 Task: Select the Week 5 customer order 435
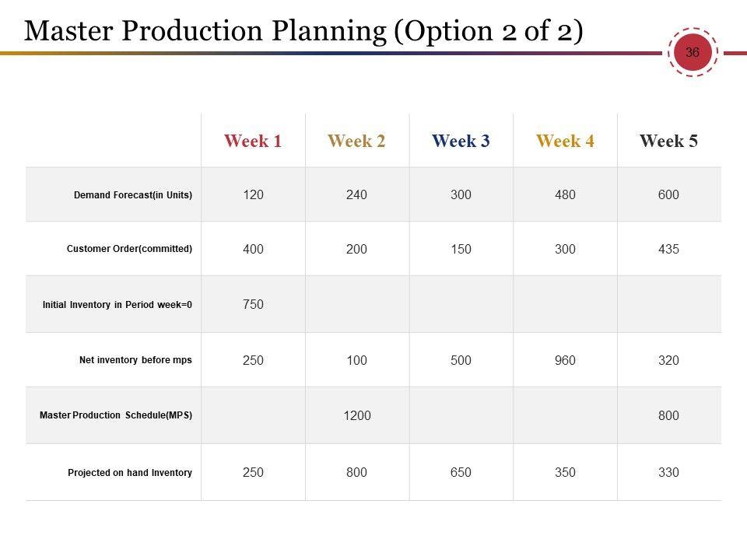point(668,250)
